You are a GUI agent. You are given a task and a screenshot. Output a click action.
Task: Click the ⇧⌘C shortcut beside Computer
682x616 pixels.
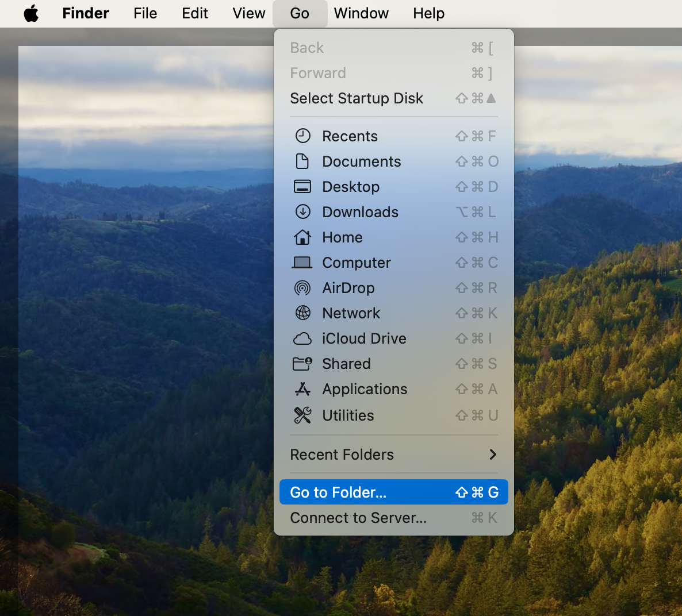click(477, 263)
